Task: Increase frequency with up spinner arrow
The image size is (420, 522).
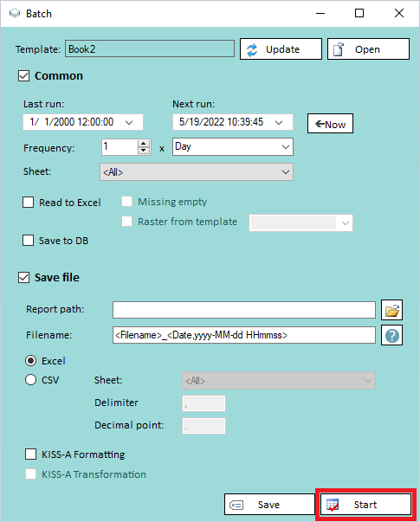Action: point(144,144)
